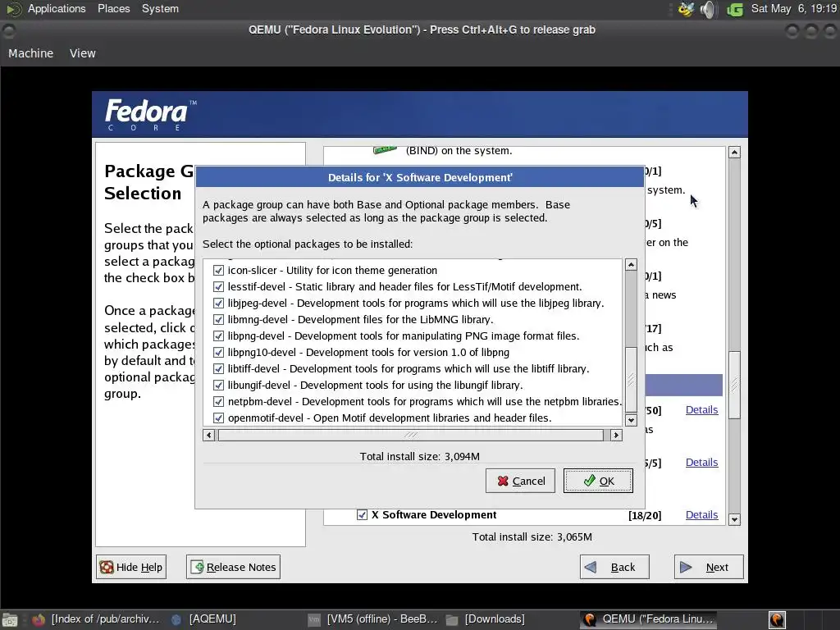
Task: Uncheck netpbm-devel package
Action: tap(218, 401)
